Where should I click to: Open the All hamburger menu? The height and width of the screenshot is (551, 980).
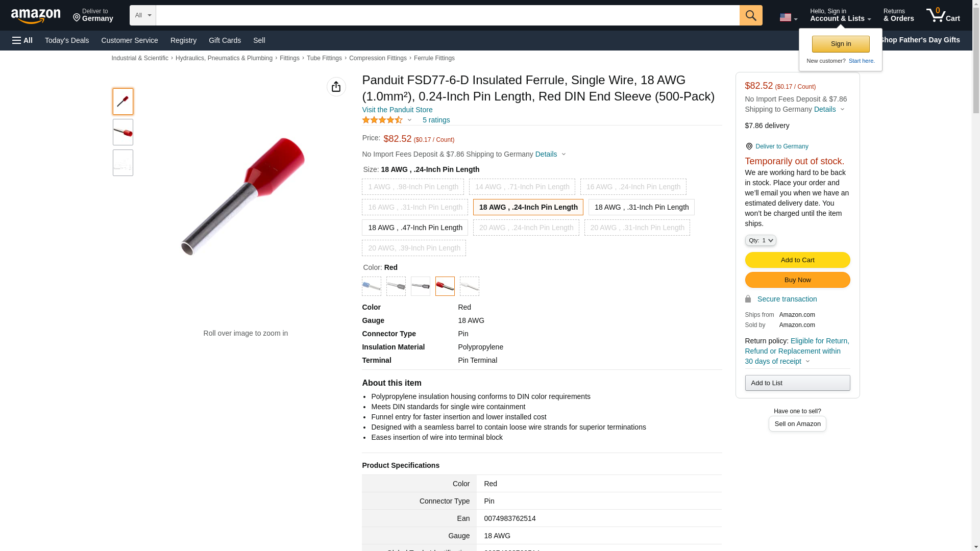pos(22,40)
